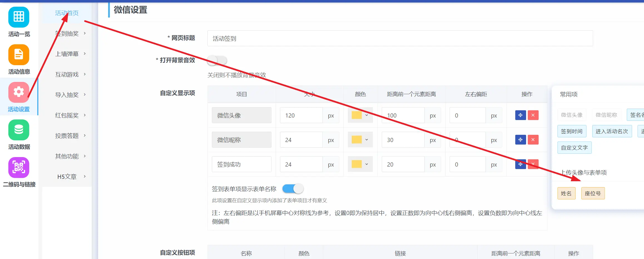Screen dimensions: 644x259
Task: Add the 座位号 form item tag
Action: coord(593,193)
